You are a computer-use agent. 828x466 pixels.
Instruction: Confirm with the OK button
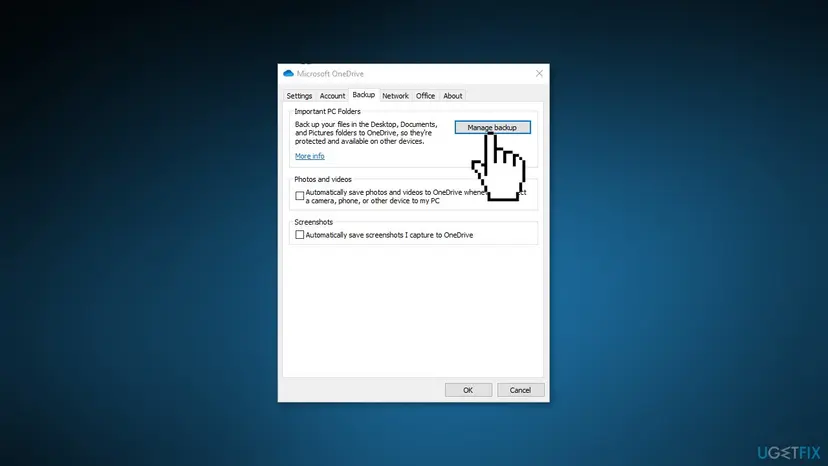[468, 390]
